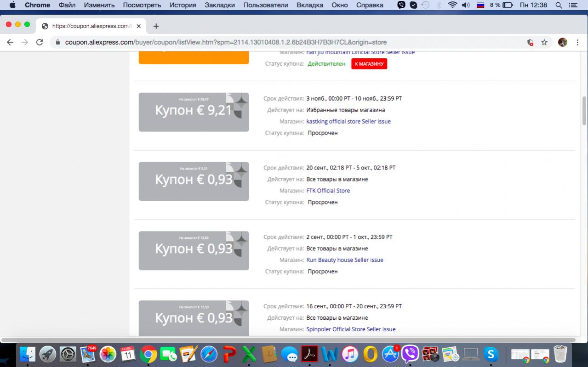The image size is (588, 367).
Task: Go back to the previous page
Action: 10,42
